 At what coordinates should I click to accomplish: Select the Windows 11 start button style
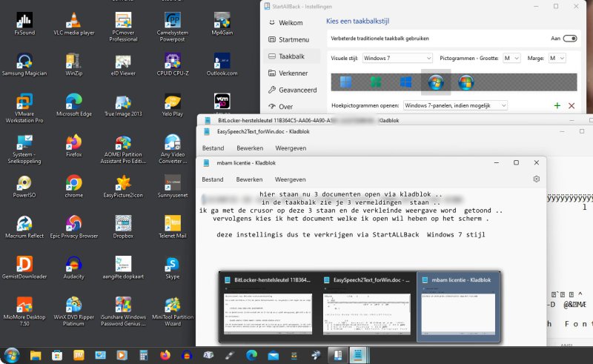pos(345,82)
